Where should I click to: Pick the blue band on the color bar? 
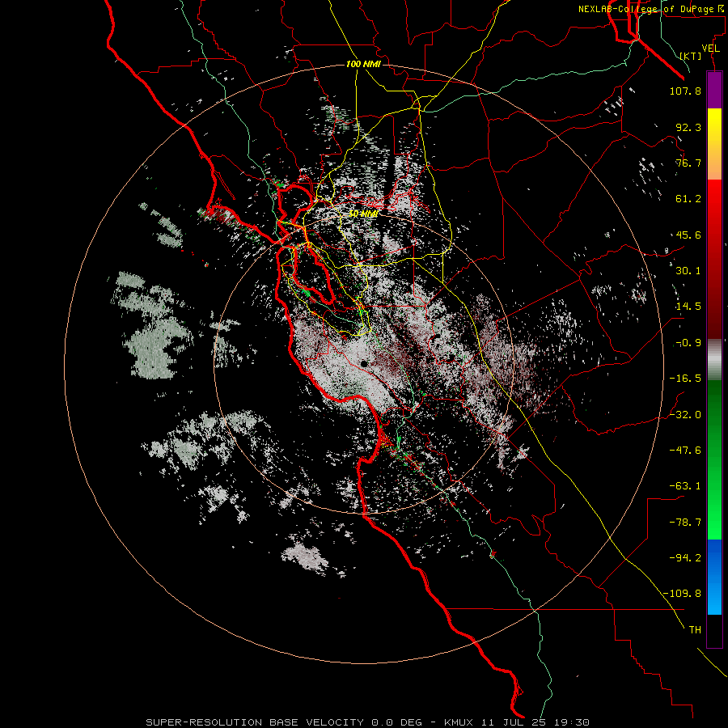tap(714, 577)
